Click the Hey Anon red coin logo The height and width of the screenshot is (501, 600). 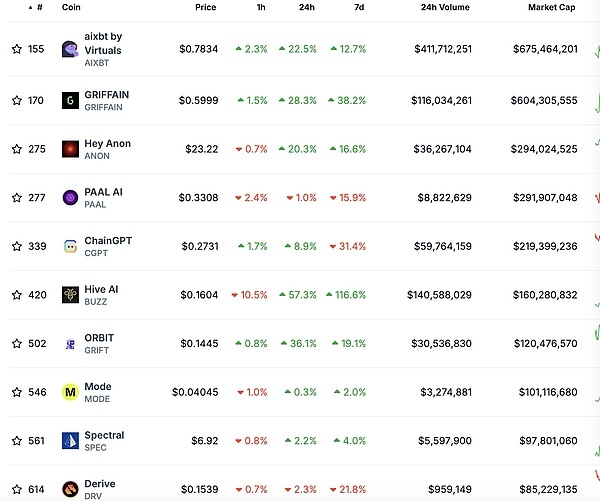69,149
